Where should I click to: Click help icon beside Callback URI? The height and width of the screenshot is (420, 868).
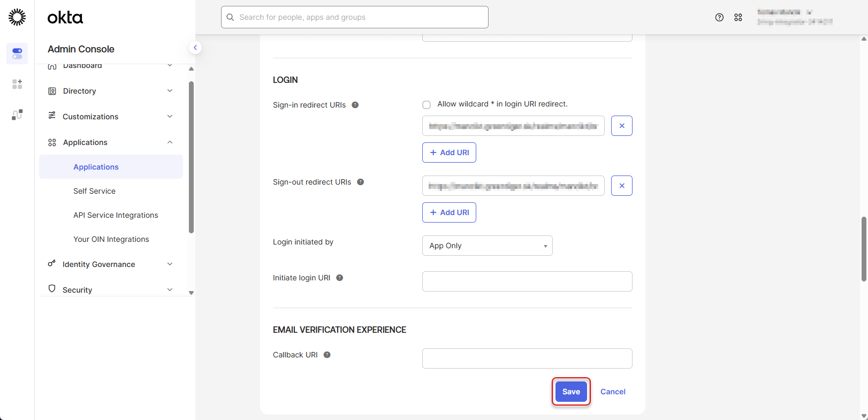pyautogui.click(x=327, y=355)
